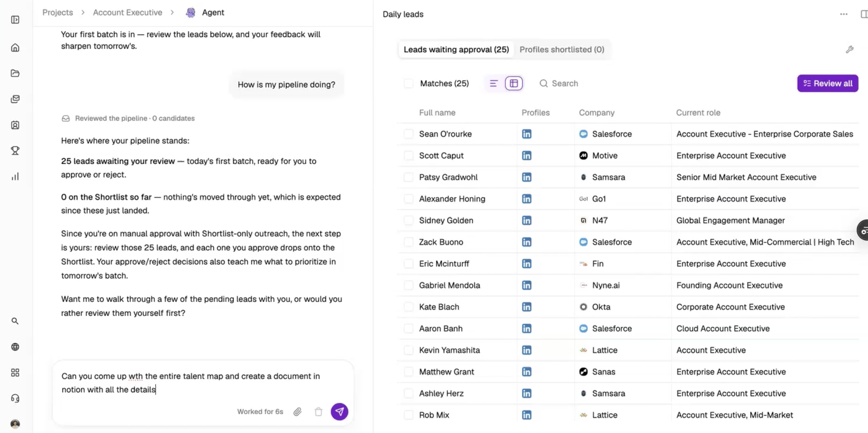Click 'Cloud Account Executive' role cell
868x433 pixels.
pyautogui.click(x=723, y=328)
